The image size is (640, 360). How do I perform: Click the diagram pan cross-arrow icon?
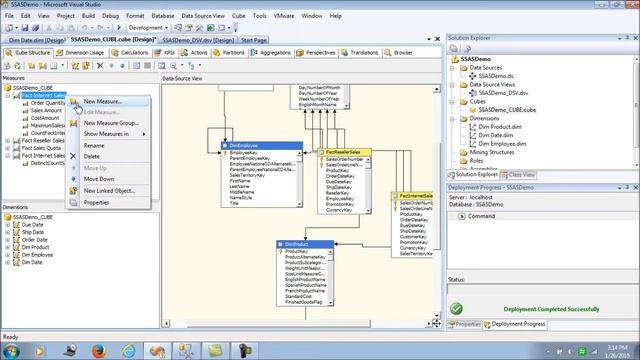click(x=436, y=323)
